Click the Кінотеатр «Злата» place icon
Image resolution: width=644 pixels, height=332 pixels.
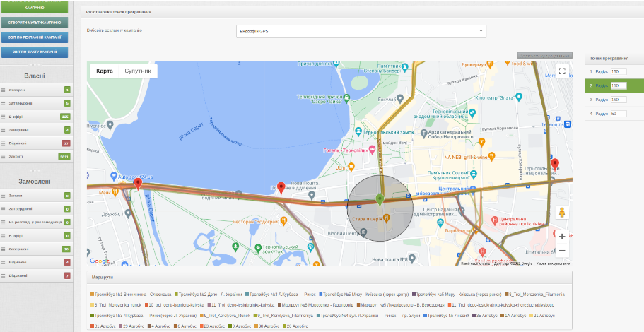[519, 97]
